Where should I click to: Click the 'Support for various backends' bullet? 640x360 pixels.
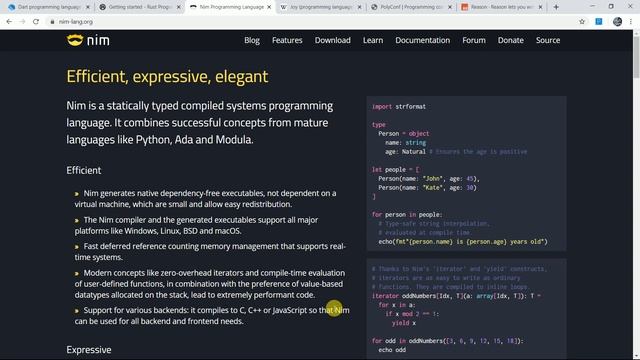[212, 316]
